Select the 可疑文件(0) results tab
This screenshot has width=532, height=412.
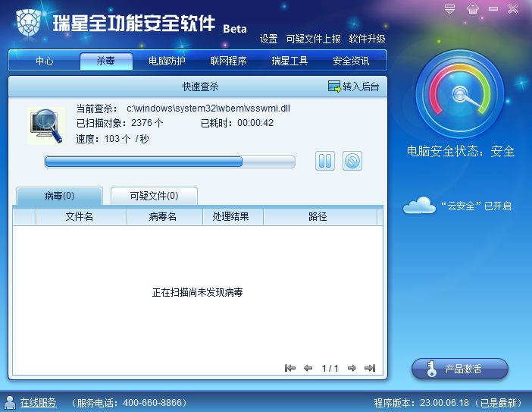154,196
